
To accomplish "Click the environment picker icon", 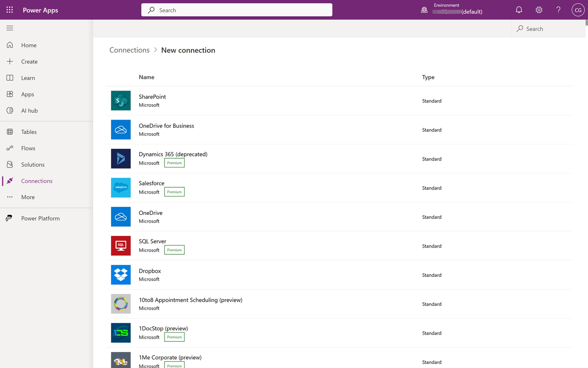I will (x=424, y=10).
